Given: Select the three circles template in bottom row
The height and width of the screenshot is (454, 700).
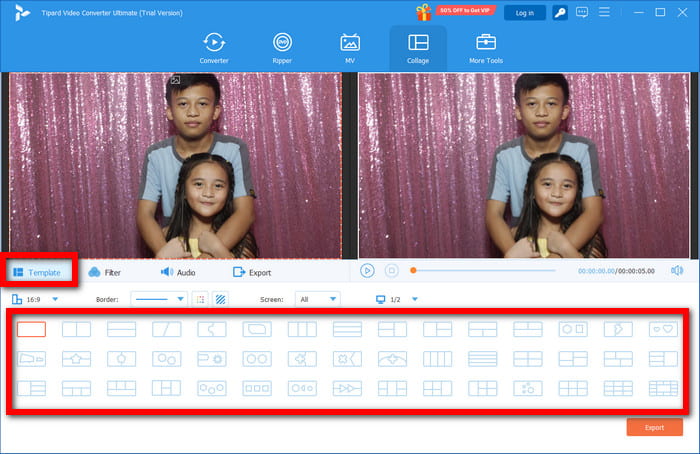Looking at the screenshot, I should (212, 388).
